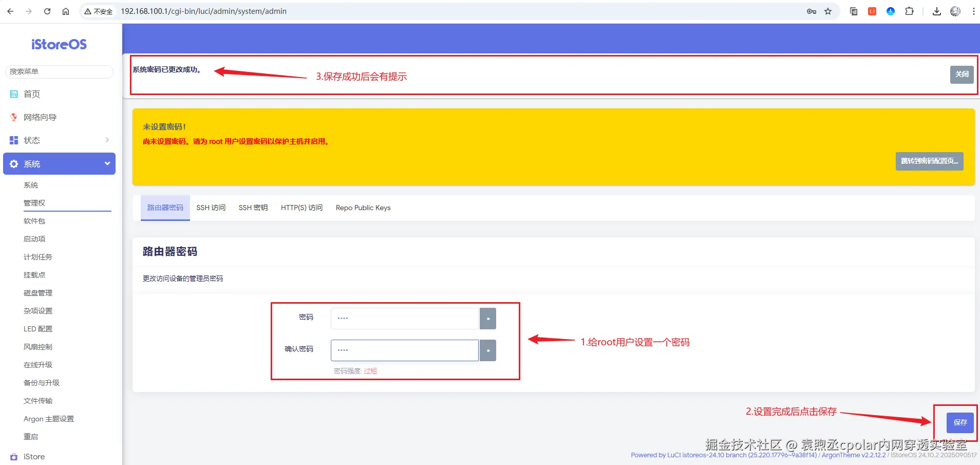Image resolution: width=980 pixels, height=465 pixels.
Task: Open the 在线升级 submenu item
Action: click(x=38, y=365)
